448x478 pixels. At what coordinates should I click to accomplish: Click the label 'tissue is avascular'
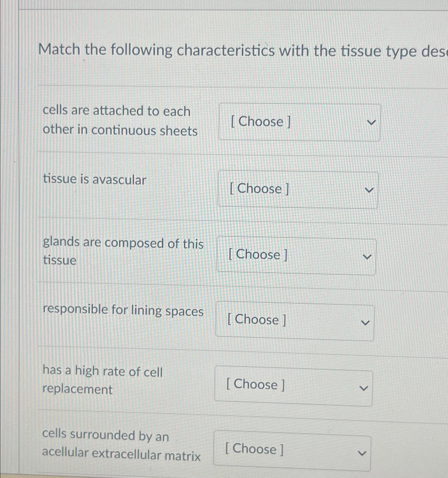(95, 180)
